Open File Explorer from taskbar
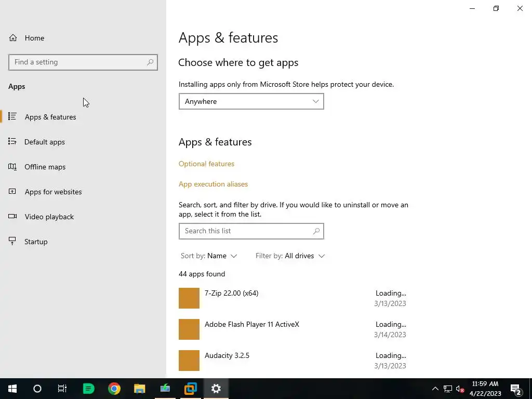This screenshot has width=532, height=399. (x=139, y=389)
